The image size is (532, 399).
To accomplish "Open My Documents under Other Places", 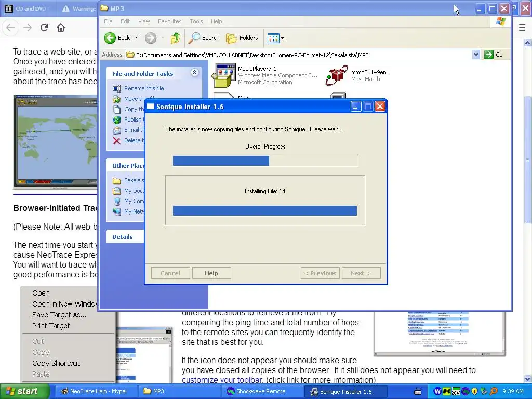I will pyautogui.click(x=129, y=191).
